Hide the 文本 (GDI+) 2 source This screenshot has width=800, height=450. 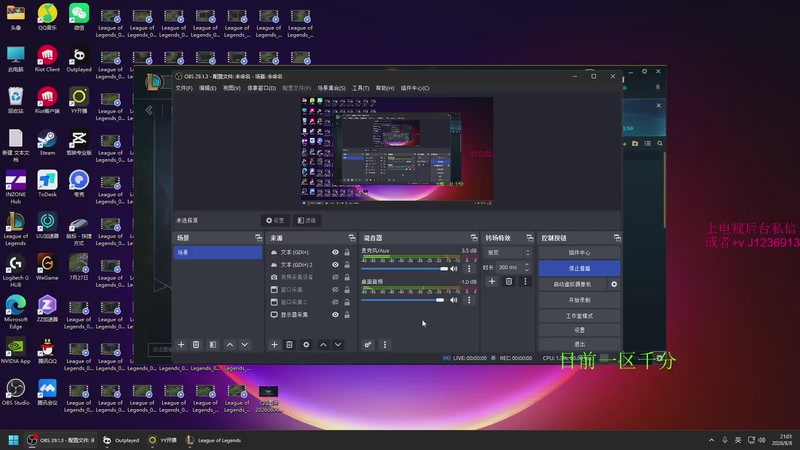point(335,265)
